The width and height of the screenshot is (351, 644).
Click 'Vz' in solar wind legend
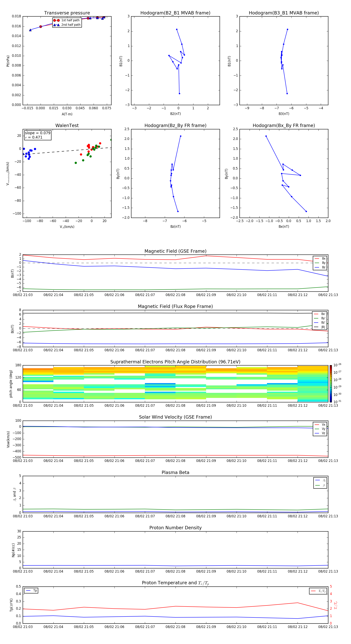click(320, 433)
